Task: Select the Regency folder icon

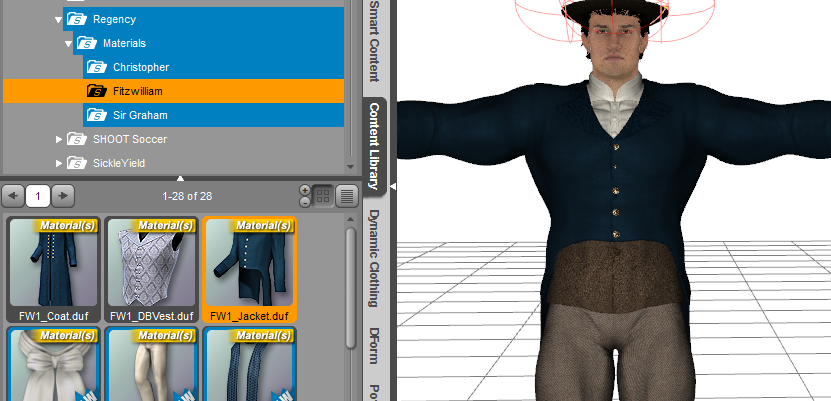Action: [77, 20]
